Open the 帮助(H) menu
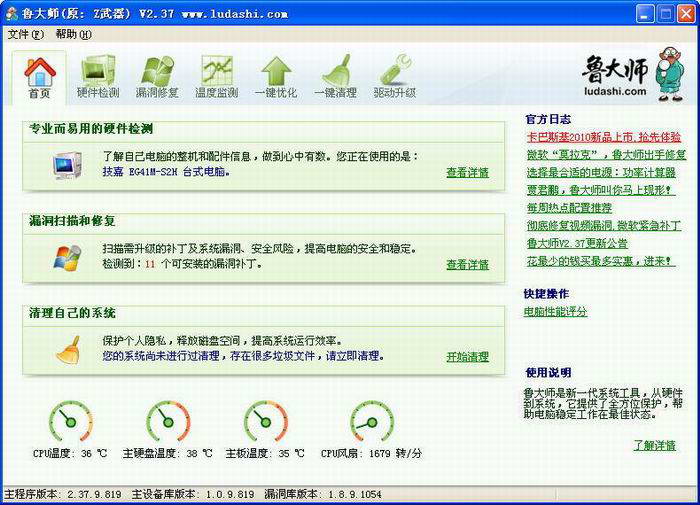This screenshot has height=505, width=700. tap(74, 34)
